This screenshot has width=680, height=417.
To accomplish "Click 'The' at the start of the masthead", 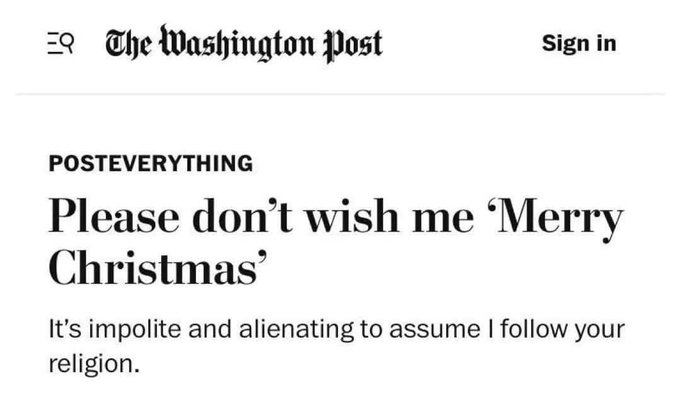I will (129, 44).
